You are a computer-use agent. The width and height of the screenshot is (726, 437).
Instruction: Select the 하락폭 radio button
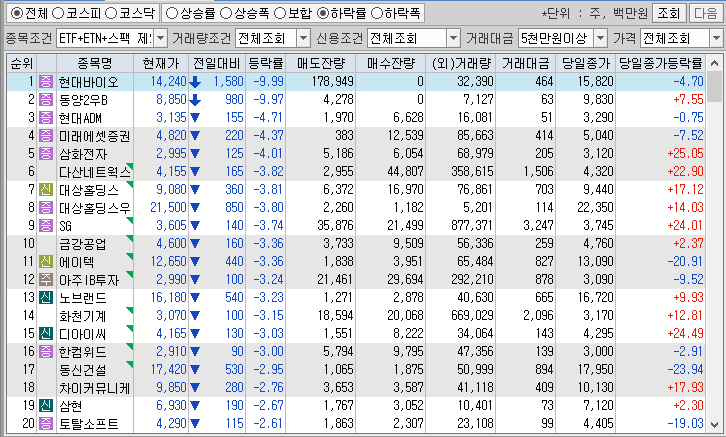point(377,13)
